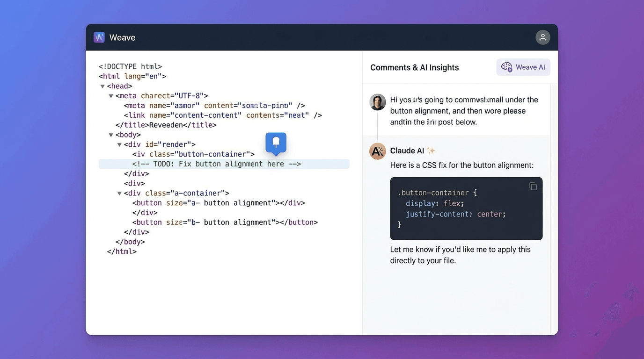The image size is (644, 359).
Task: Click the button-container CSS code block
Action: pyautogui.click(x=466, y=208)
